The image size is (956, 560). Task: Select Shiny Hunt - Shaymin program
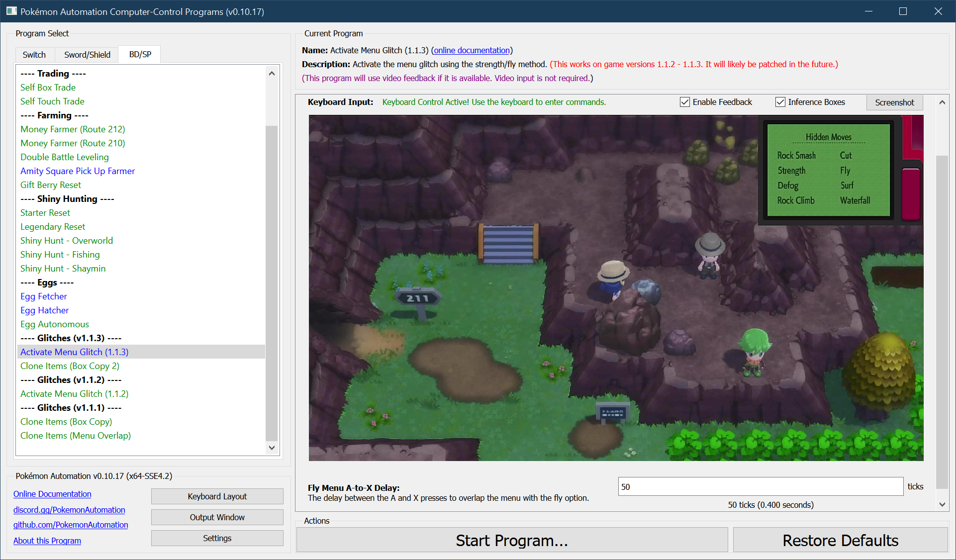point(63,269)
